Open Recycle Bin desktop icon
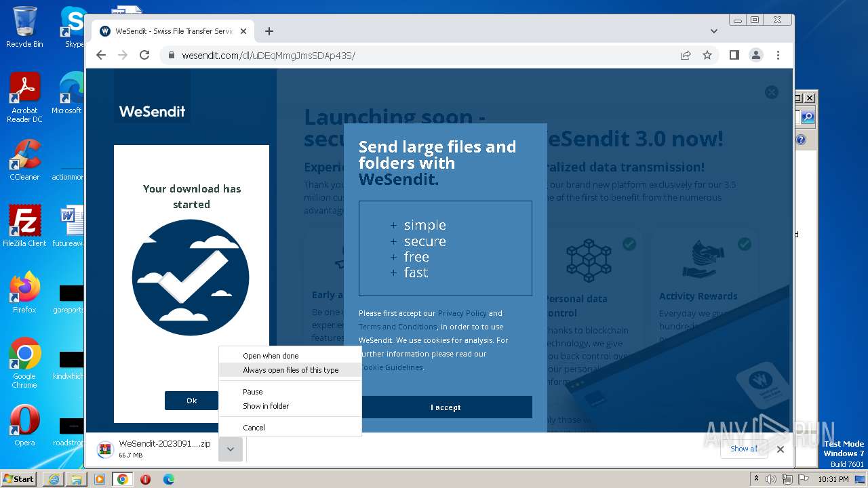The image size is (868, 488). [24, 27]
